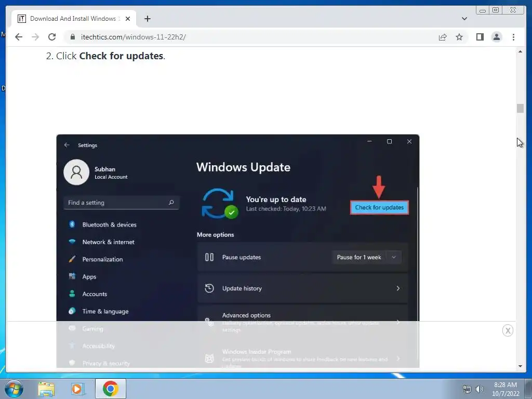
Task: Click the page scrollbar thumb
Action: (520, 108)
